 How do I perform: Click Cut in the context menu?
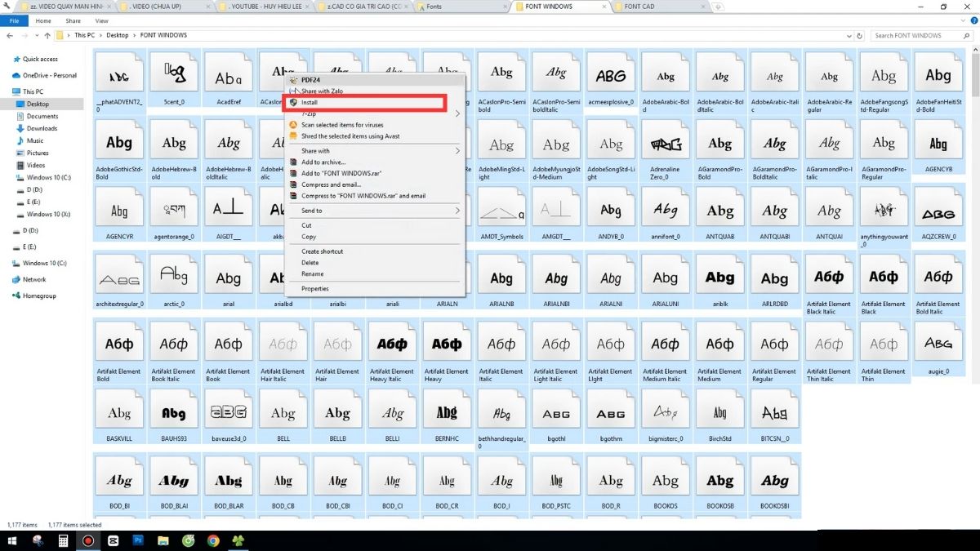pyautogui.click(x=374, y=225)
